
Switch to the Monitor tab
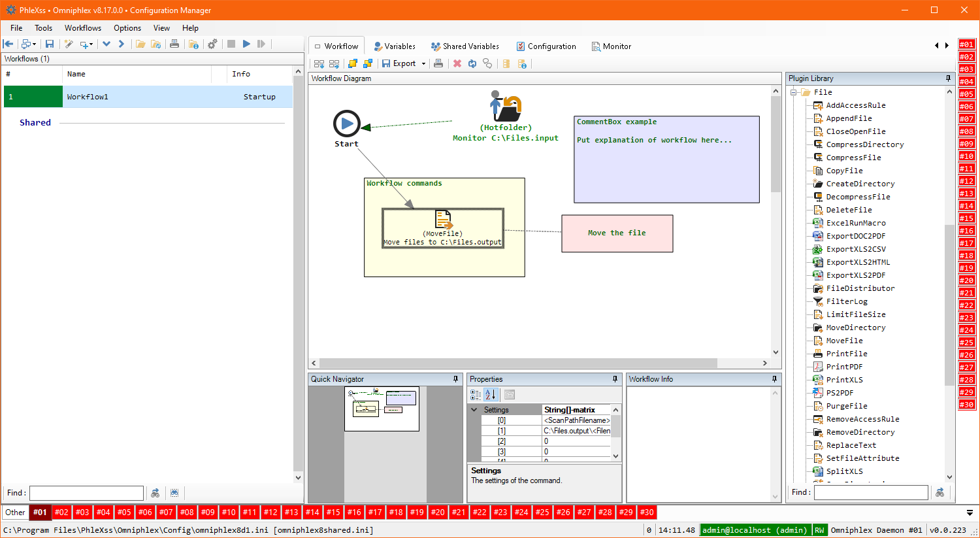tap(612, 46)
